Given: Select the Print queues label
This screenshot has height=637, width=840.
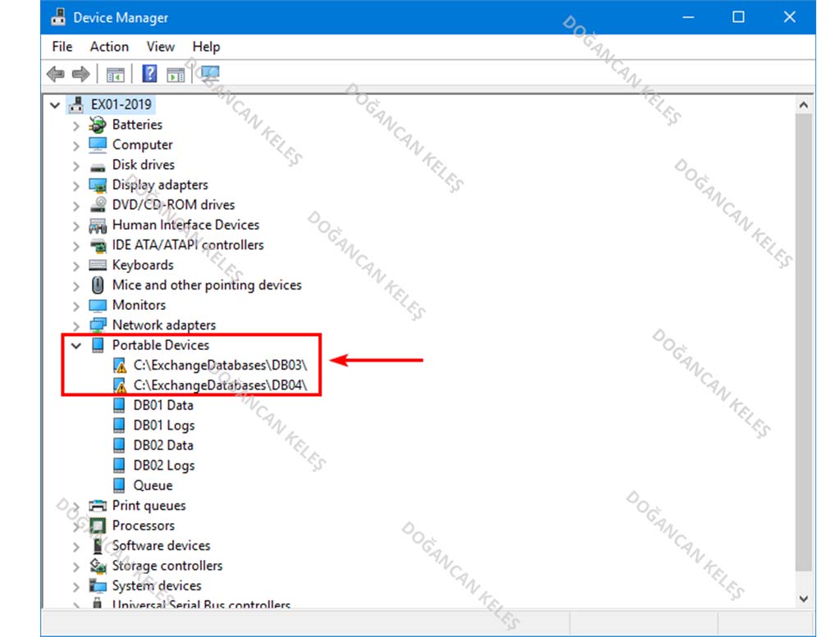Looking at the screenshot, I should [149, 505].
